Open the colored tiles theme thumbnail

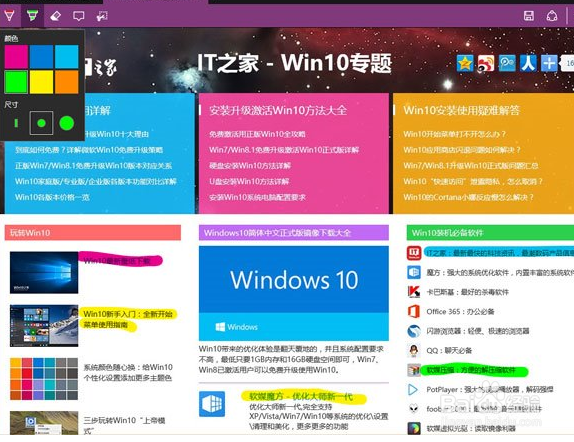[x=44, y=379]
